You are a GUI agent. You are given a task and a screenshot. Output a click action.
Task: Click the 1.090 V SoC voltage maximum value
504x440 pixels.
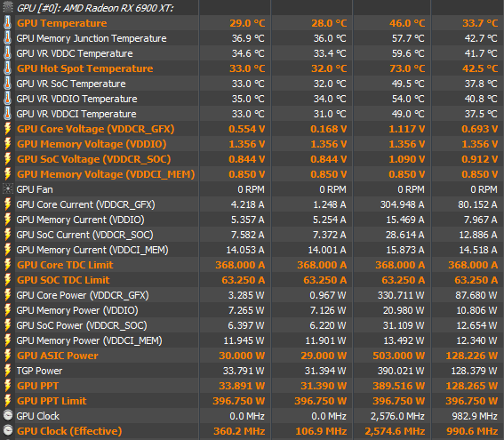(406, 159)
